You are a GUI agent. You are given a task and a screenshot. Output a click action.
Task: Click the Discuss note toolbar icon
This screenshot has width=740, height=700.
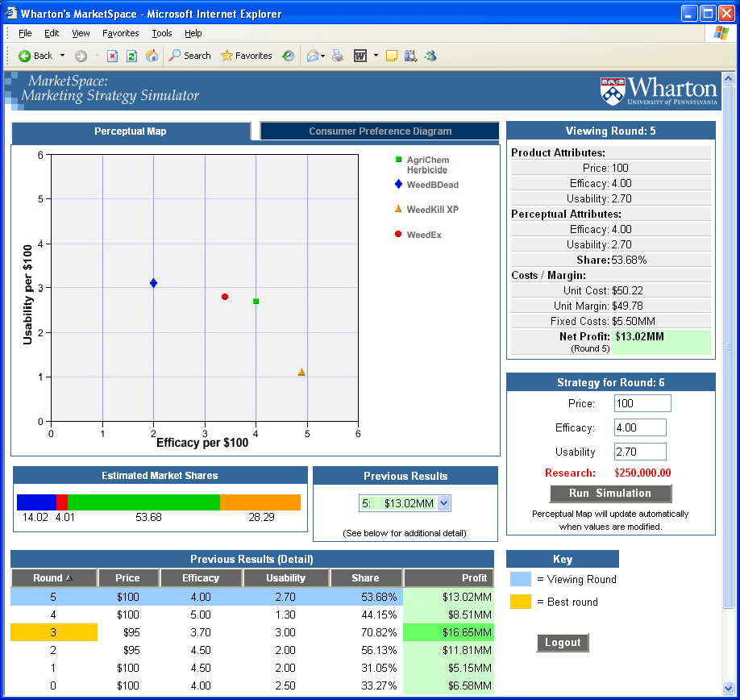click(391, 56)
